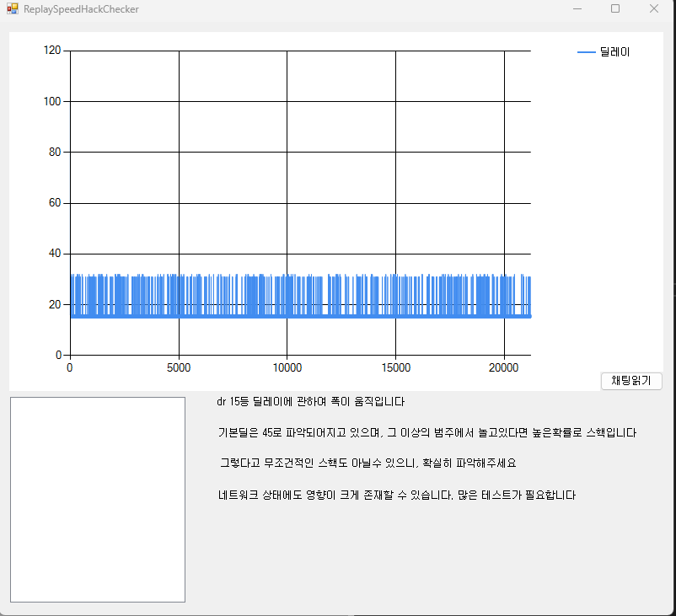This screenshot has height=616, width=676.
Task: Click the 15000 label on the x-axis
Action: click(395, 367)
